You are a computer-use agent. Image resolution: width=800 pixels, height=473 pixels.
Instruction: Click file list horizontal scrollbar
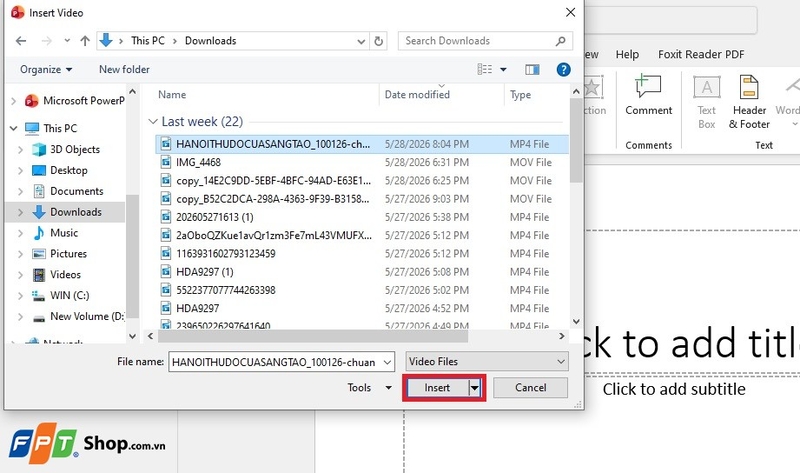[313, 336]
